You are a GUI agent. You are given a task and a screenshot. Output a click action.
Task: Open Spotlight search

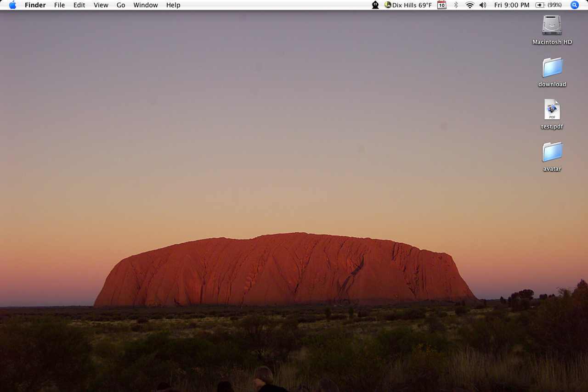click(574, 5)
